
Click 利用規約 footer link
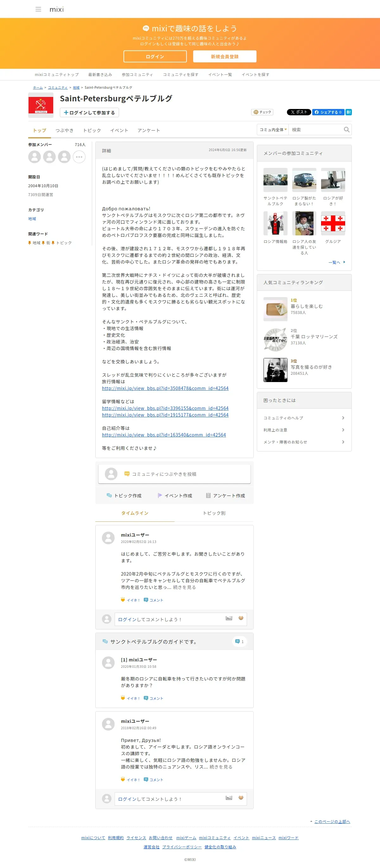coord(116,838)
